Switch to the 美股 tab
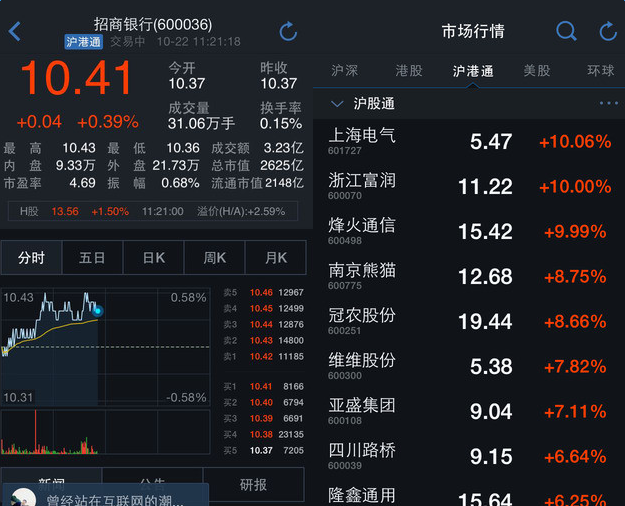Image resolution: width=625 pixels, height=506 pixels. point(537,71)
